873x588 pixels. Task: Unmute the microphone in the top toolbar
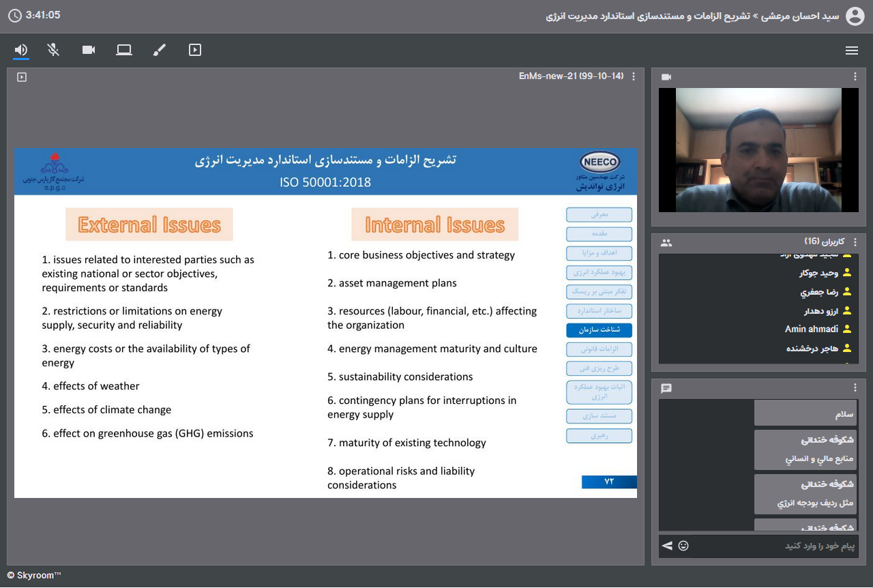point(53,50)
